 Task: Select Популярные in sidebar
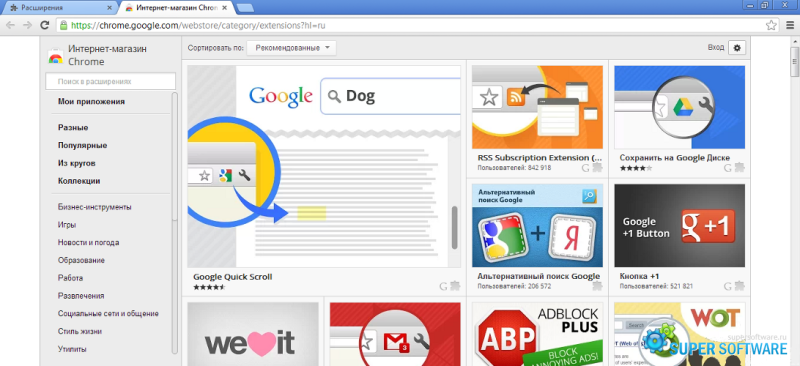point(83,145)
